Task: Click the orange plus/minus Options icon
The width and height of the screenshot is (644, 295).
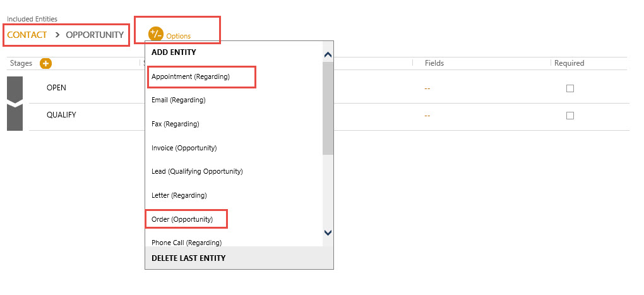Action: point(155,34)
